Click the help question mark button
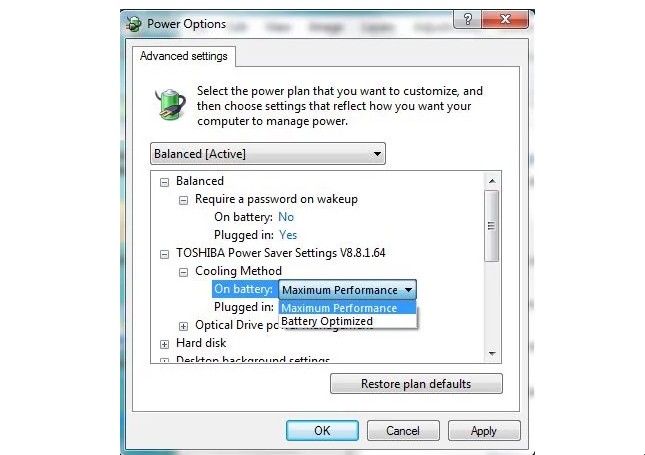 click(467, 19)
